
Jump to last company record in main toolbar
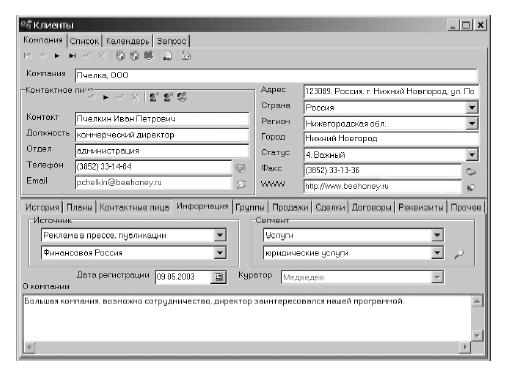coord(72,56)
